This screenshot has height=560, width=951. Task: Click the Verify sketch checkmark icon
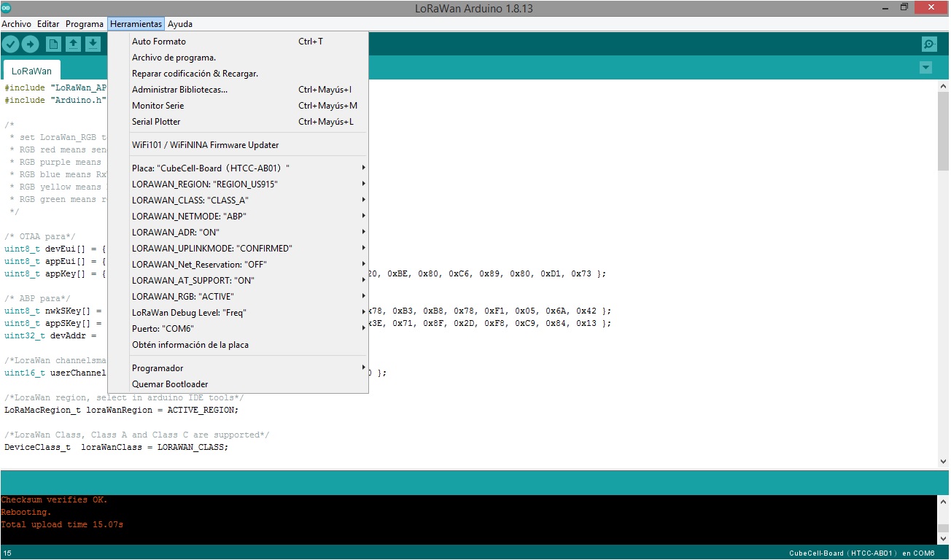coord(10,44)
